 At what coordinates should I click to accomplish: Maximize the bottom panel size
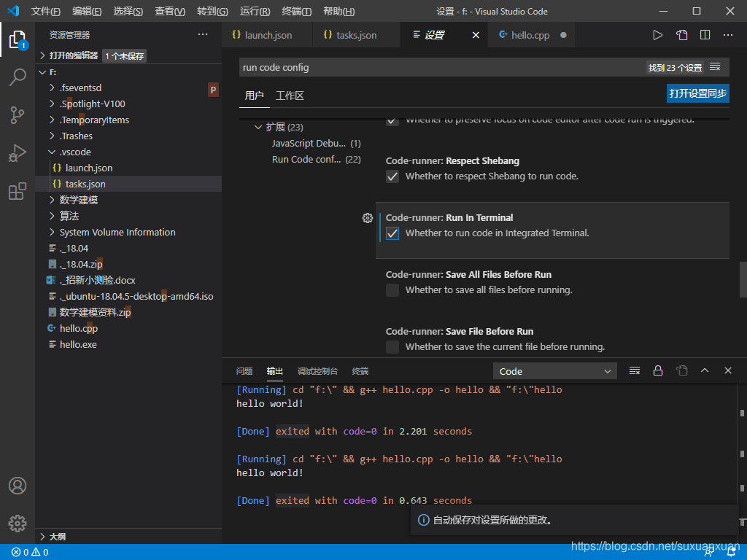(x=705, y=370)
